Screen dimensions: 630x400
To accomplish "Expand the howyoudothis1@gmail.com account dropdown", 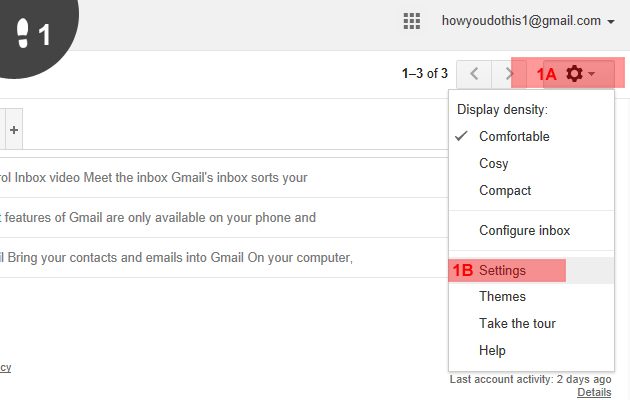I will click(528, 21).
